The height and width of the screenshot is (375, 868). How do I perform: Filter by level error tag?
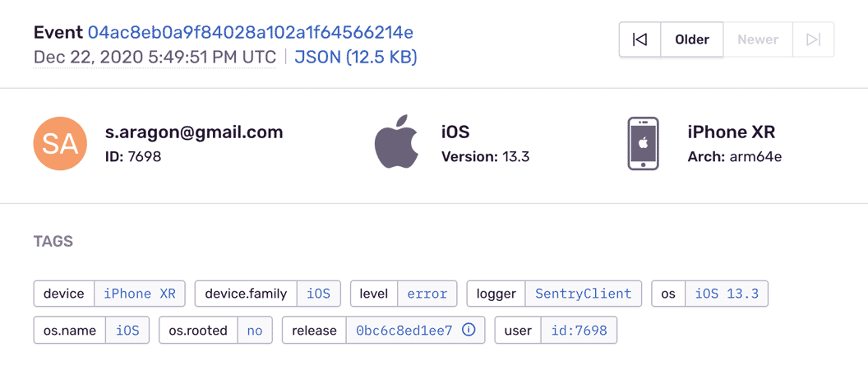[427, 294]
